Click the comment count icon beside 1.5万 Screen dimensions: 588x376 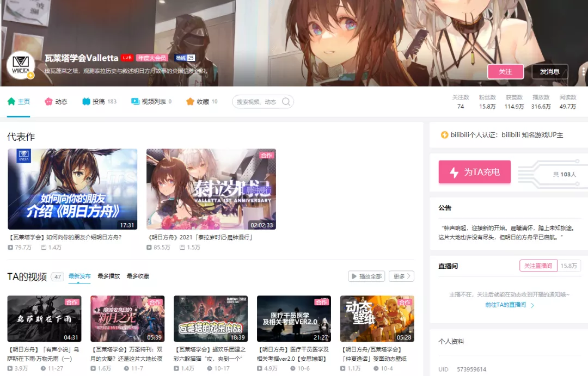(x=182, y=248)
